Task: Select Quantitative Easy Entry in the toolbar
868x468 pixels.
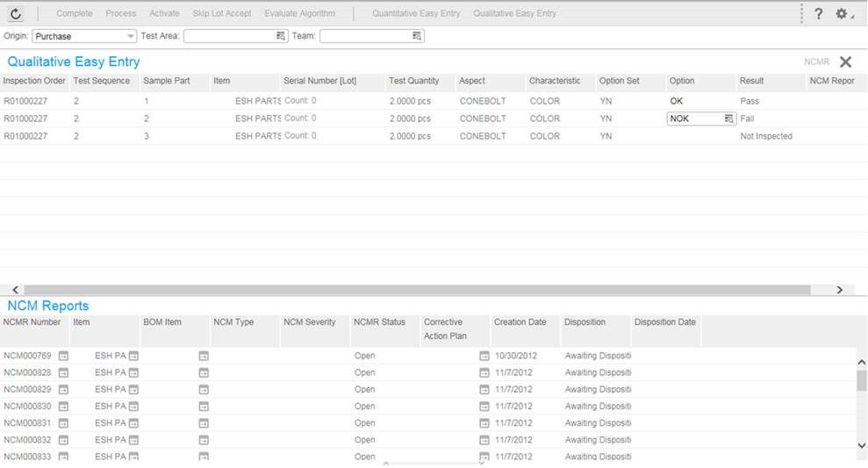Action: (x=415, y=14)
